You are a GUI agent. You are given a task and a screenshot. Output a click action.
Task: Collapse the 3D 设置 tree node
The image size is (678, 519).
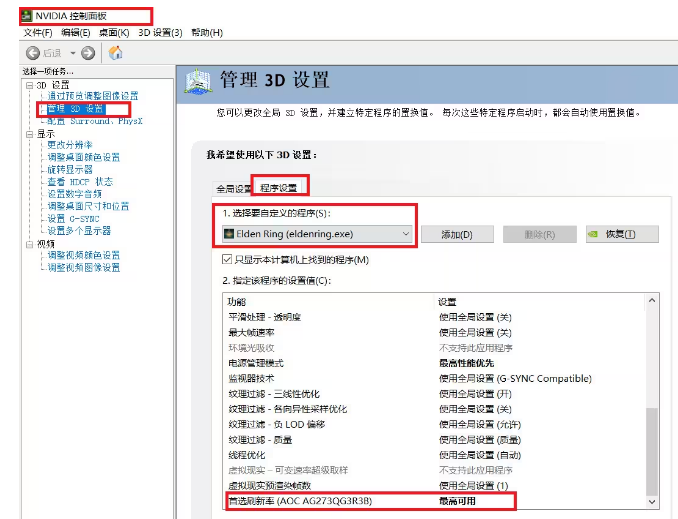(x=28, y=85)
